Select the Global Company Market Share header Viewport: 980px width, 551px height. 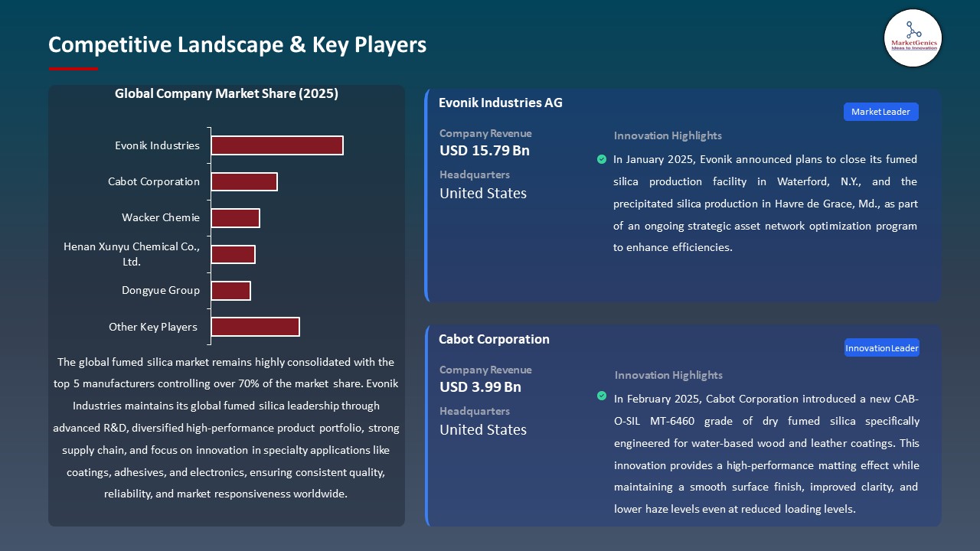tap(227, 93)
